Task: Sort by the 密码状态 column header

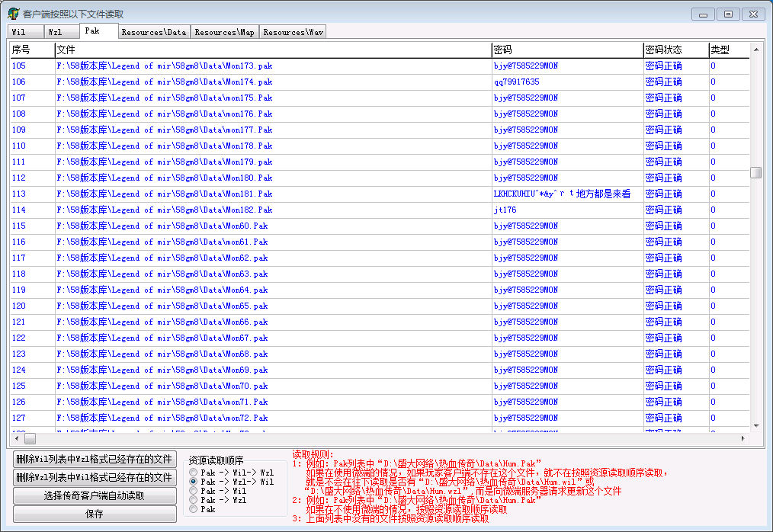Action: (676, 50)
